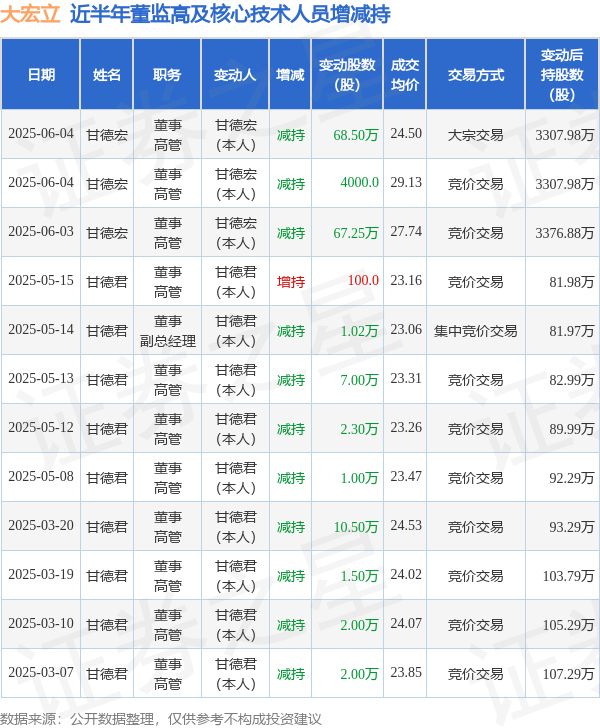Click holdings value 92.29万
This screenshot has width=600, height=728.
click(572, 478)
